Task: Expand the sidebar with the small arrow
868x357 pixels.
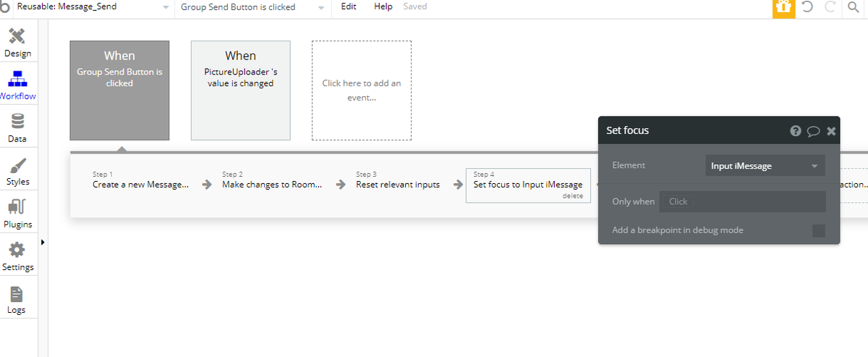Action: point(43,242)
